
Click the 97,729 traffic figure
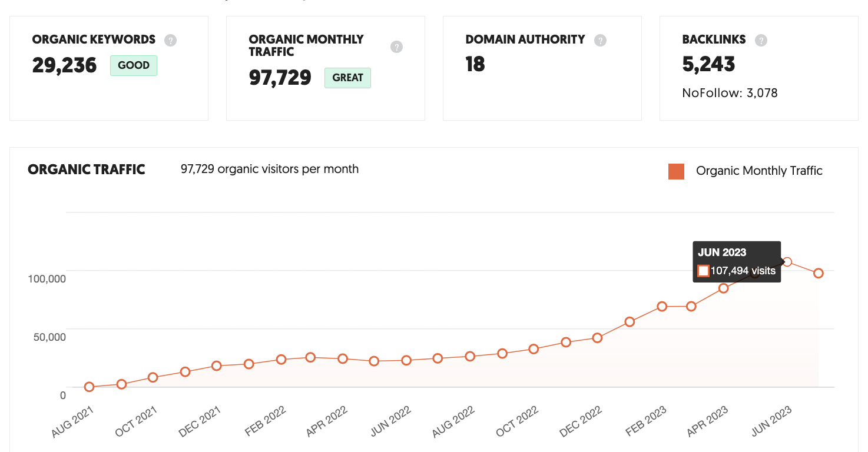point(280,77)
